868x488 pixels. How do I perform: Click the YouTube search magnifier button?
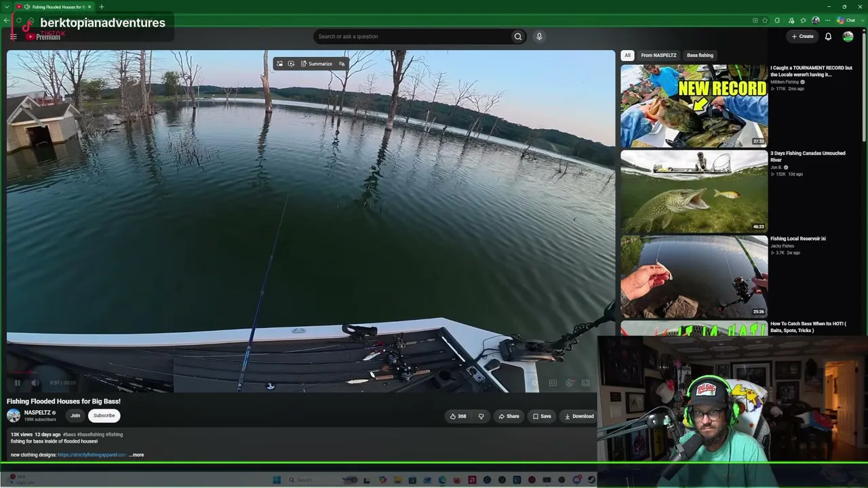518,37
